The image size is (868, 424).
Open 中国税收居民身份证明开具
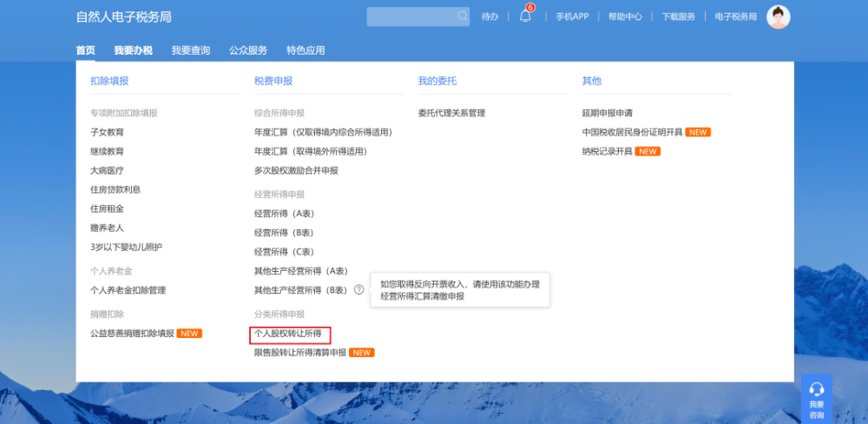coord(632,132)
